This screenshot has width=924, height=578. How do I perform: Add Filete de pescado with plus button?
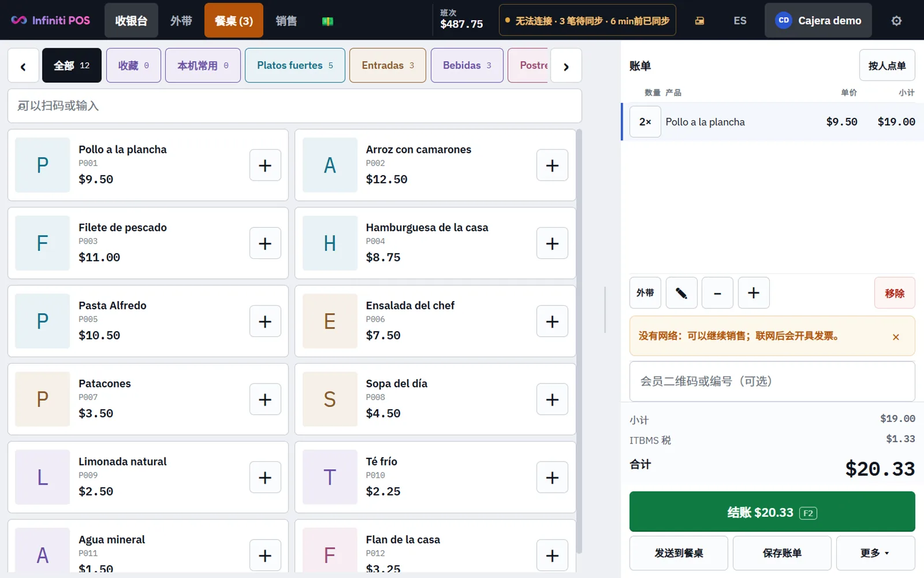(x=265, y=243)
